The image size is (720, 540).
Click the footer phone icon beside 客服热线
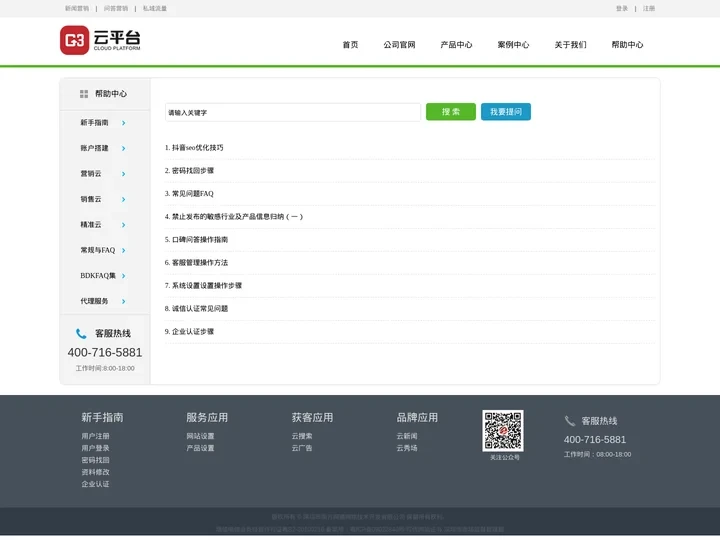click(569, 421)
